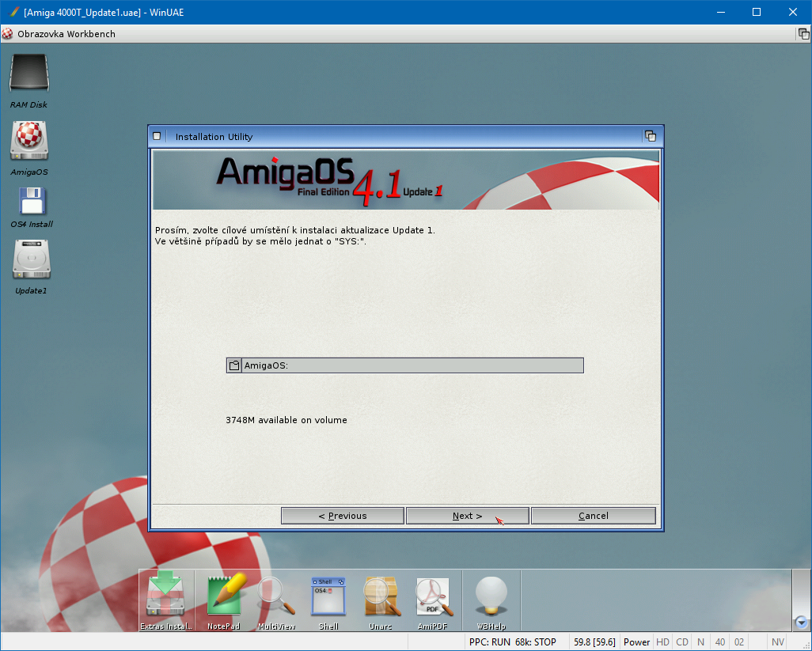Screen dimensions: 812x651
Task: Go back with the Previous button
Action: (x=342, y=516)
